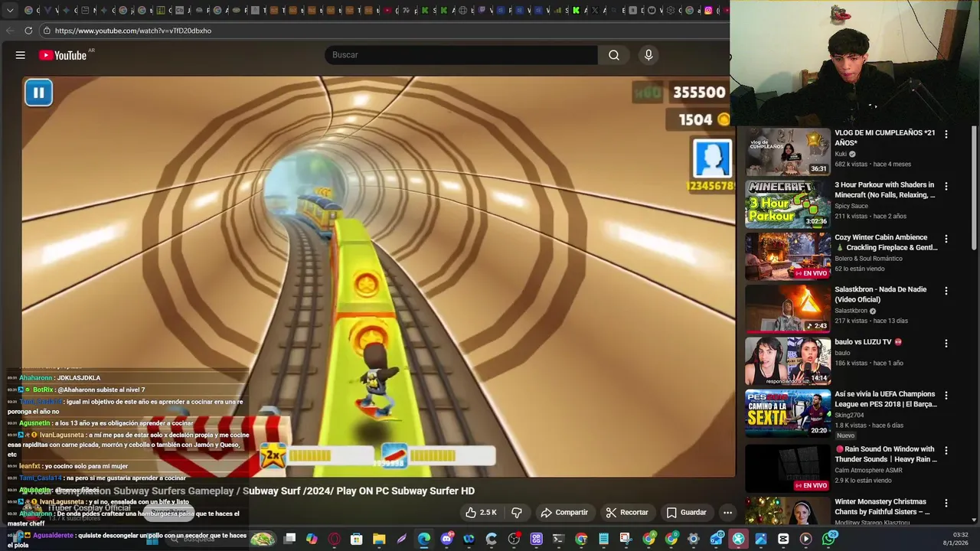Go back with the browser arrow

pyautogui.click(x=9, y=31)
